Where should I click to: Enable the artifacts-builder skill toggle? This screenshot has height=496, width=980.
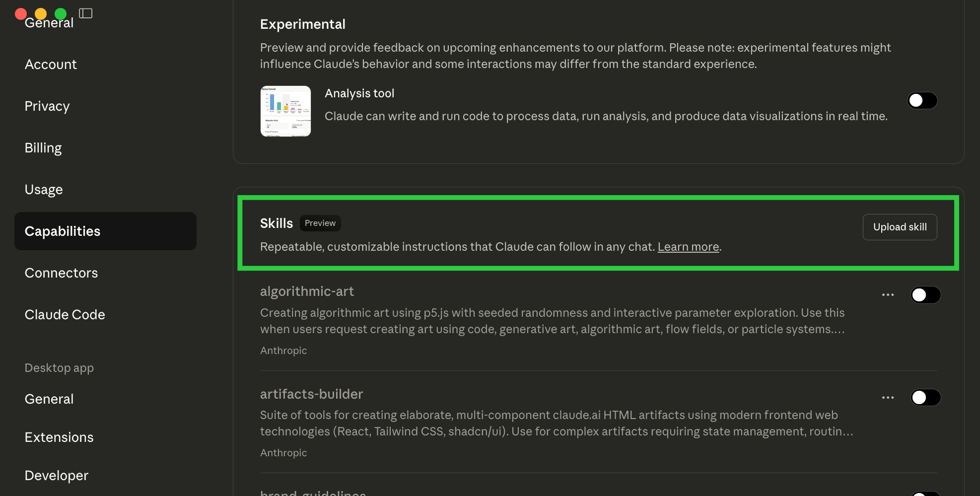(x=925, y=398)
